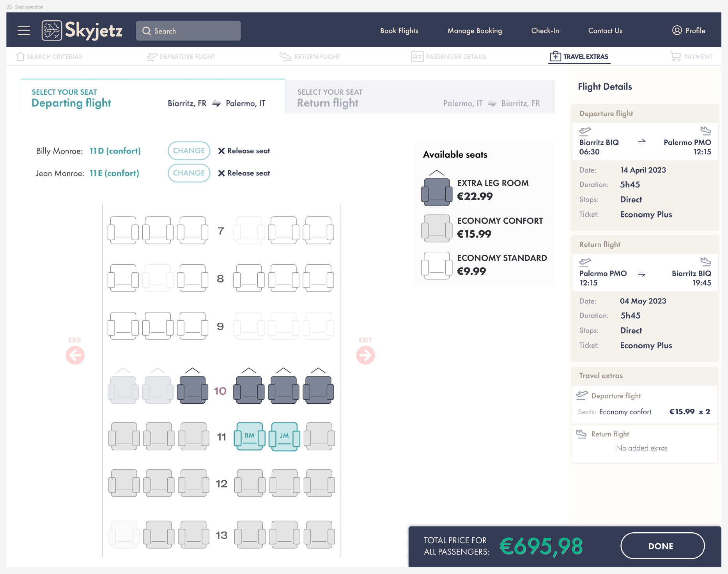Screen dimensions: 728x574
Task: Open the Profile user icon
Action: pos(677,30)
